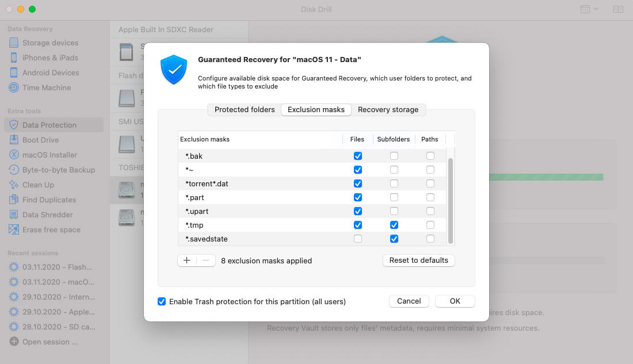633x364 pixels.
Task: Uncheck Subfolders for *.tmp mask
Action: click(394, 225)
